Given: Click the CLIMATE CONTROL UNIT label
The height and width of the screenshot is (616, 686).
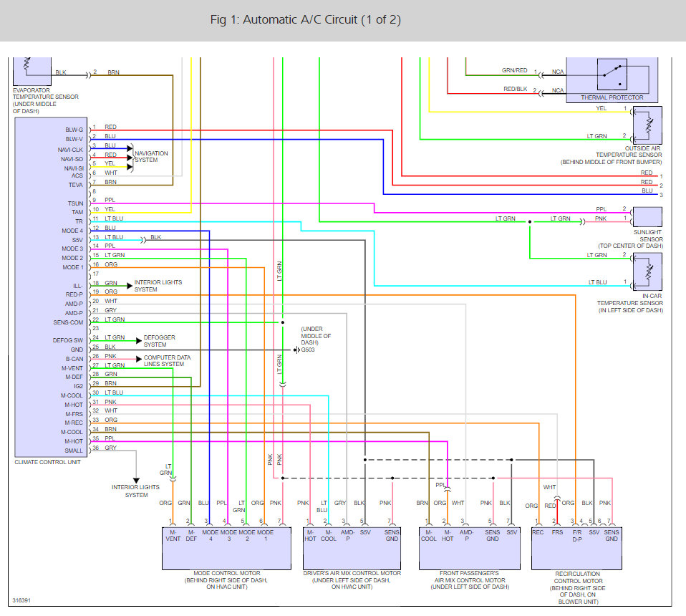Looking at the screenshot, I should (49, 462).
